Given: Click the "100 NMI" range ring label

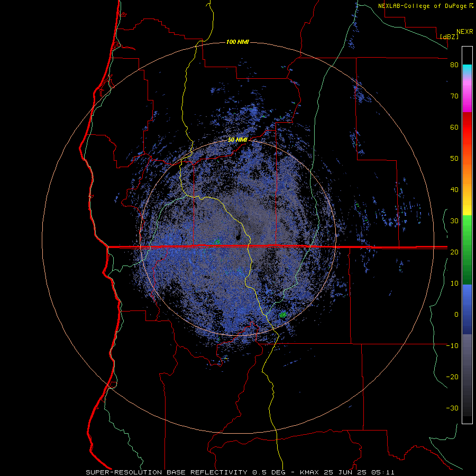Looking at the screenshot, I should click(x=237, y=42).
